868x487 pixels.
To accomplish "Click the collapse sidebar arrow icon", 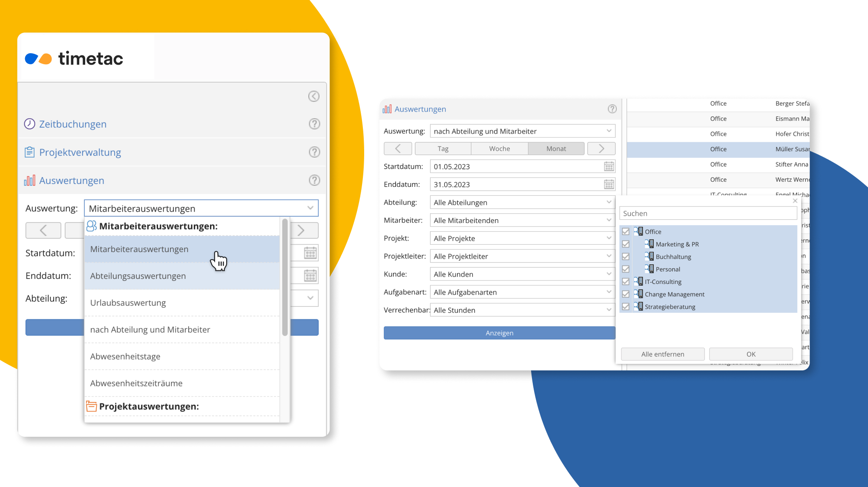I will coord(314,96).
